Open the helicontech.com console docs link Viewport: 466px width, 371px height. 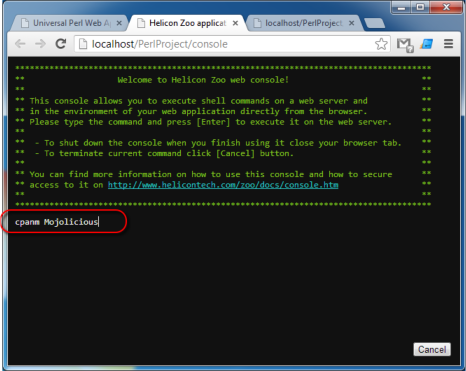click(x=223, y=185)
